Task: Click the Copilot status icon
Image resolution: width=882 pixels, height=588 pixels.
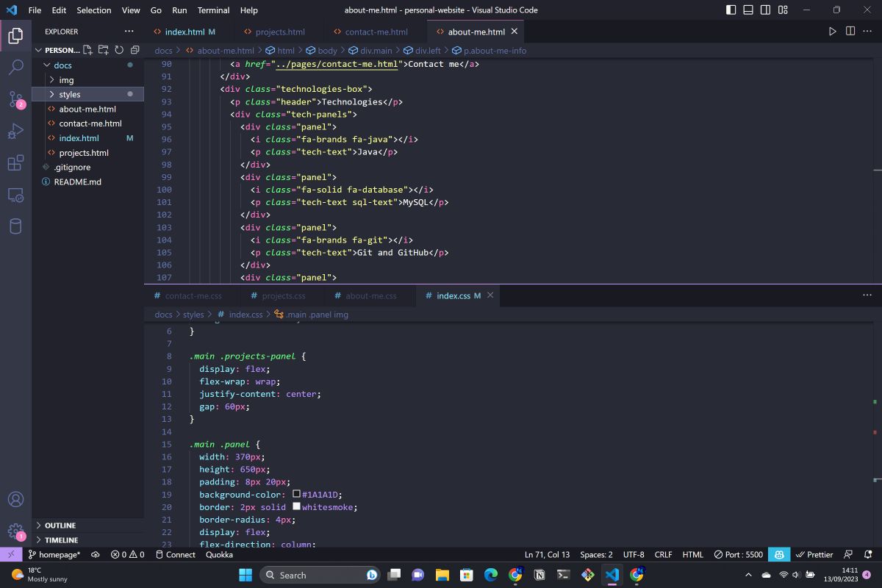Action: pyautogui.click(x=778, y=554)
